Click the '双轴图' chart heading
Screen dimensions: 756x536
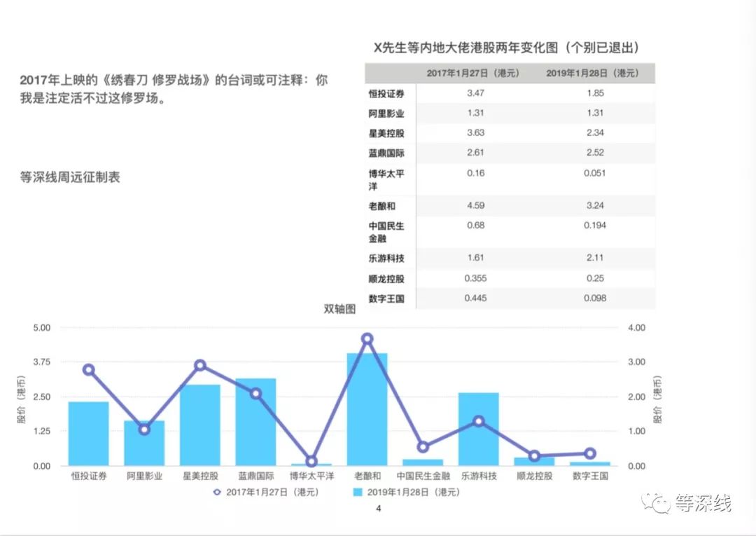(x=339, y=309)
